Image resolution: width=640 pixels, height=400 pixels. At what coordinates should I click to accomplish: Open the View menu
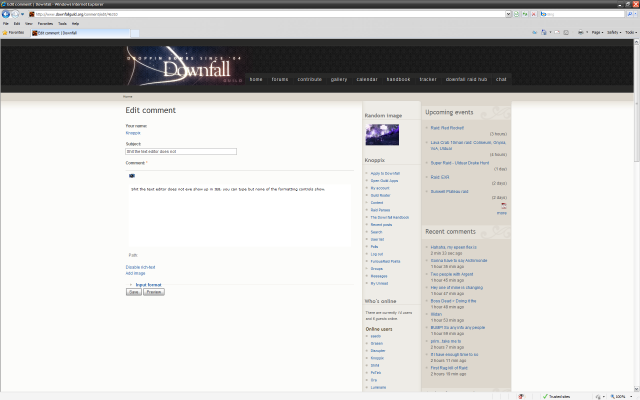point(29,24)
